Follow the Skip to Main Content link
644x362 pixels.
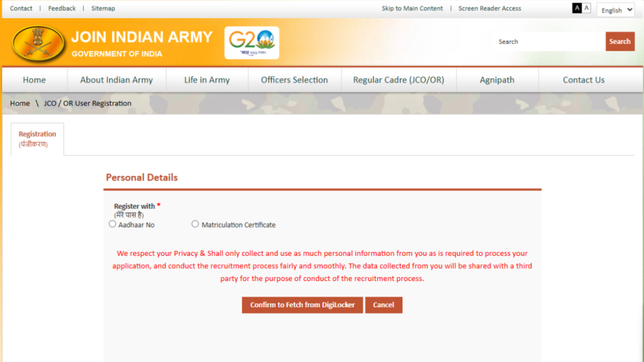coord(412,8)
